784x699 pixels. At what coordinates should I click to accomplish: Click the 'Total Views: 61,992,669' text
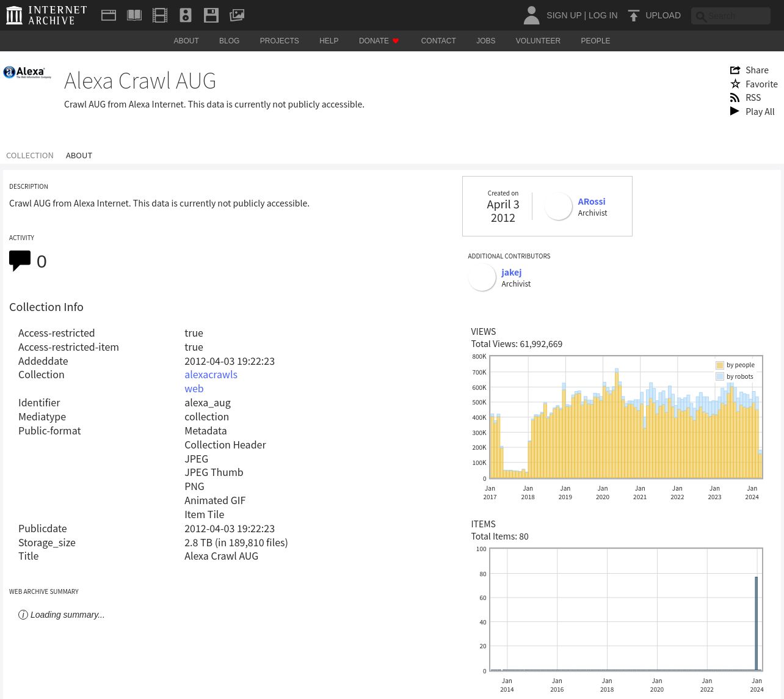517,344
